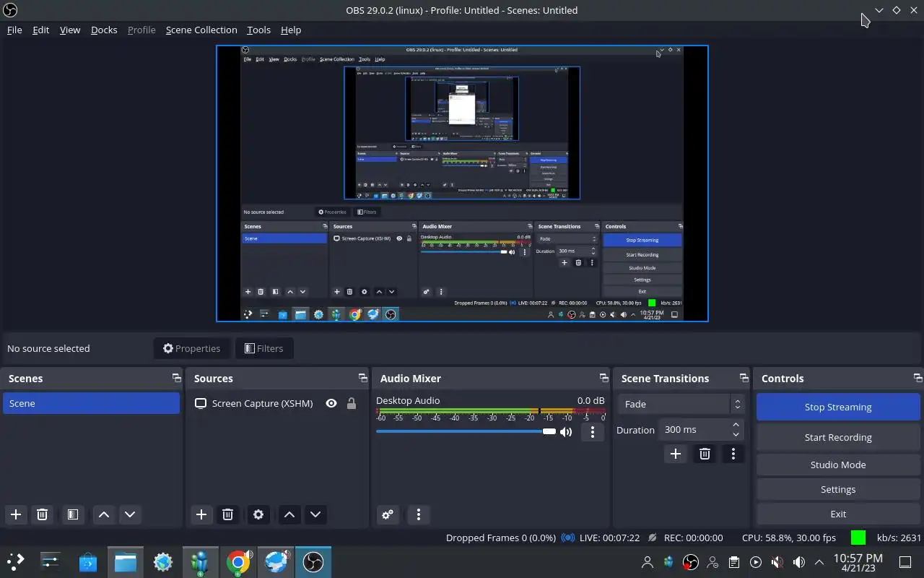
Task: Add a new scene transition plus icon
Action: (676, 454)
